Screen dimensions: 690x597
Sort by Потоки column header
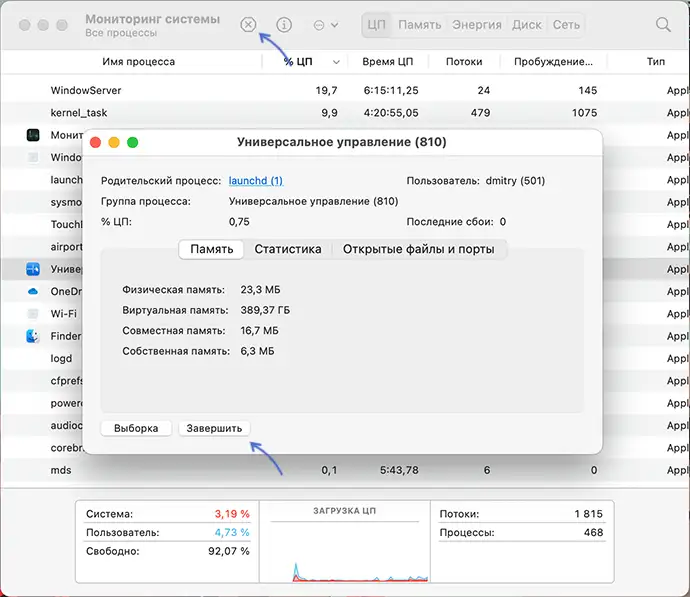click(x=464, y=62)
